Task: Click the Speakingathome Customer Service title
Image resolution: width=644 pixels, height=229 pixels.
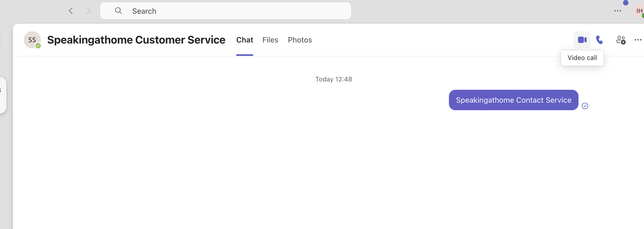Action: coord(136,40)
